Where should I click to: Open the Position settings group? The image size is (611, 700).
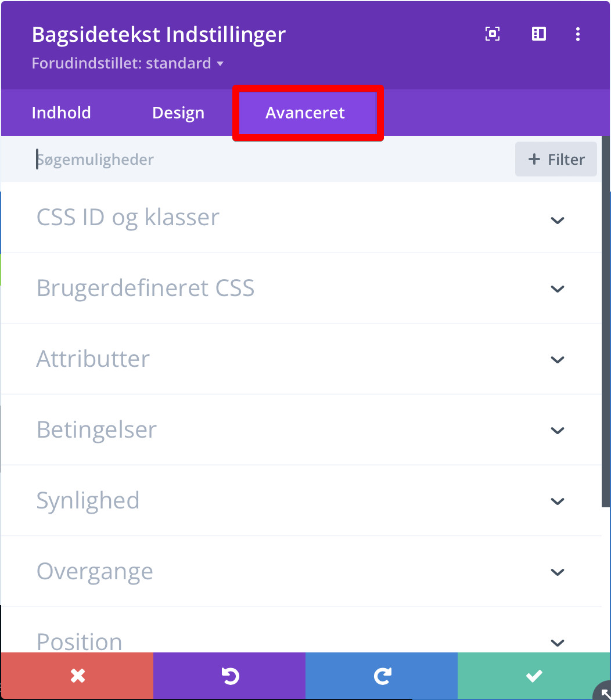point(301,641)
